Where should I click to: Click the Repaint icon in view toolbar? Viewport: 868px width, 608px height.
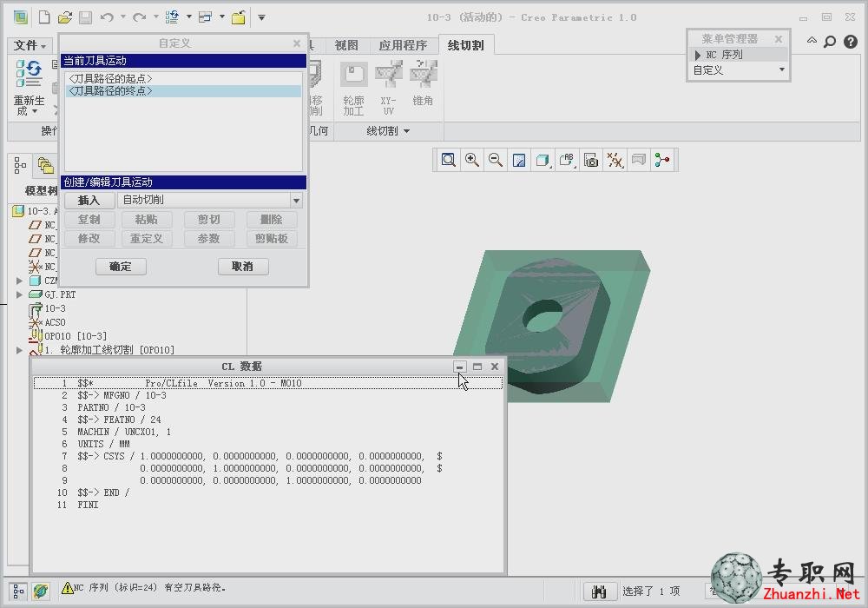point(519,161)
